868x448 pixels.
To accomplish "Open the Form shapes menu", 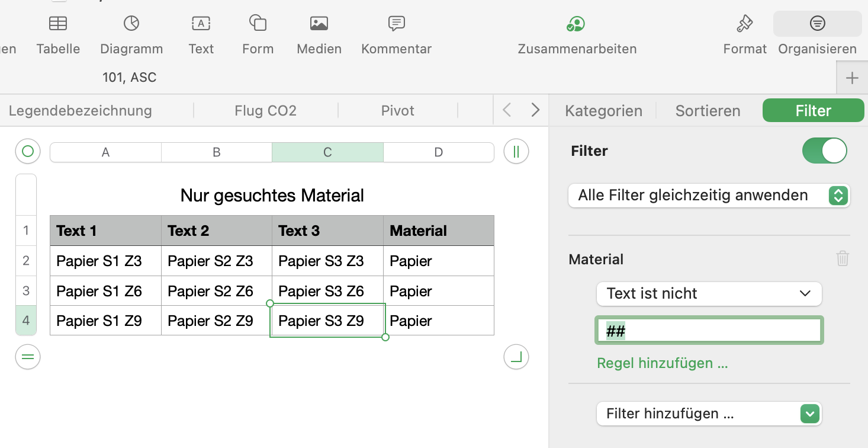I will click(x=258, y=24).
